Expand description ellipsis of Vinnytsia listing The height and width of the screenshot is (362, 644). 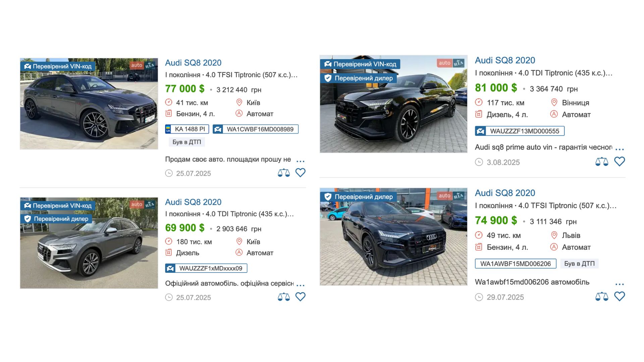620,149
